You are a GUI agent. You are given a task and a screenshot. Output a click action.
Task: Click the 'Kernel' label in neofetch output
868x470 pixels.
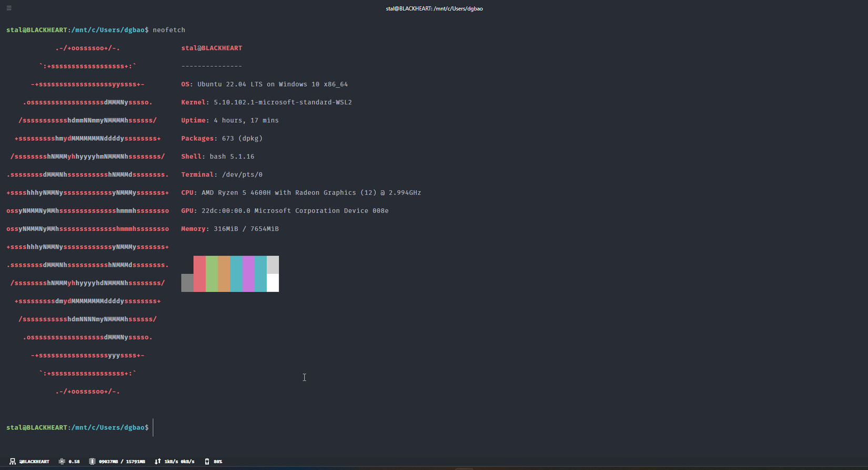(194, 103)
